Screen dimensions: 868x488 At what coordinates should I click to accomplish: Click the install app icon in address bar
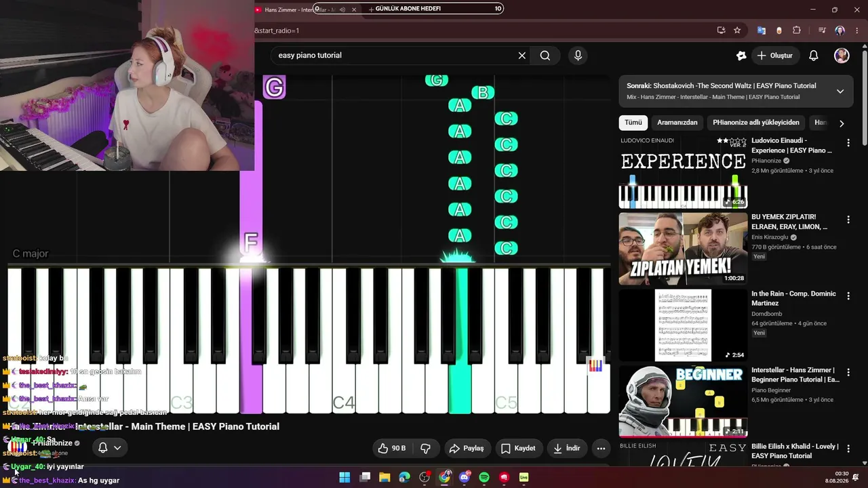721,30
